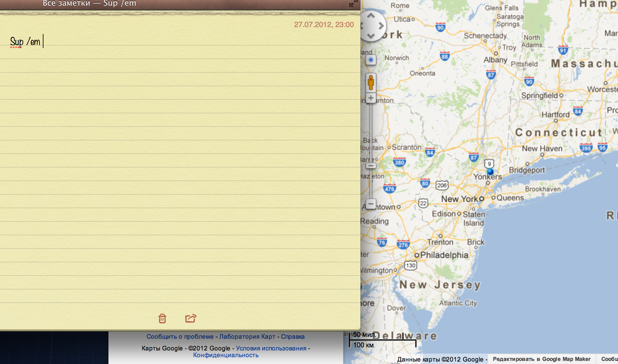Image resolution: width=618 pixels, height=364 pixels.
Task: Open 'Лаборатория Карт' link
Action: (247, 337)
